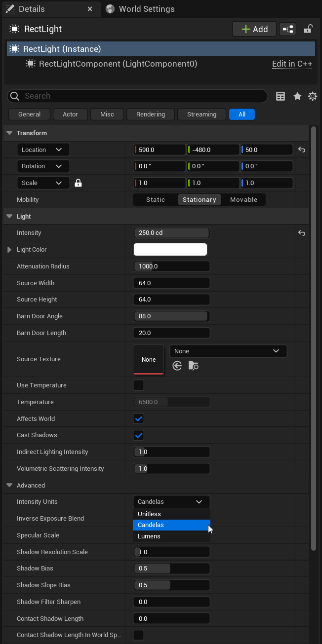Click the Search properties field

(x=138, y=96)
